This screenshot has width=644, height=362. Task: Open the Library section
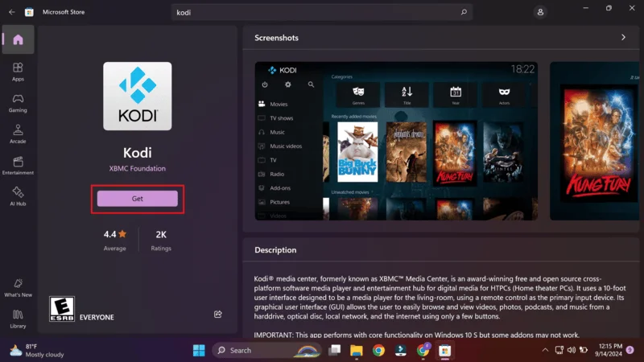(18, 319)
